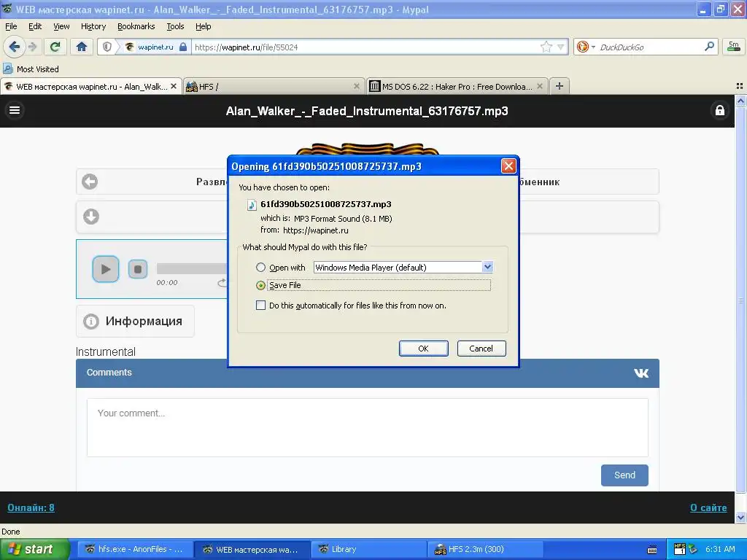The height and width of the screenshot is (560, 747).
Task: Open the site hamburger menu
Action: (x=15, y=111)
